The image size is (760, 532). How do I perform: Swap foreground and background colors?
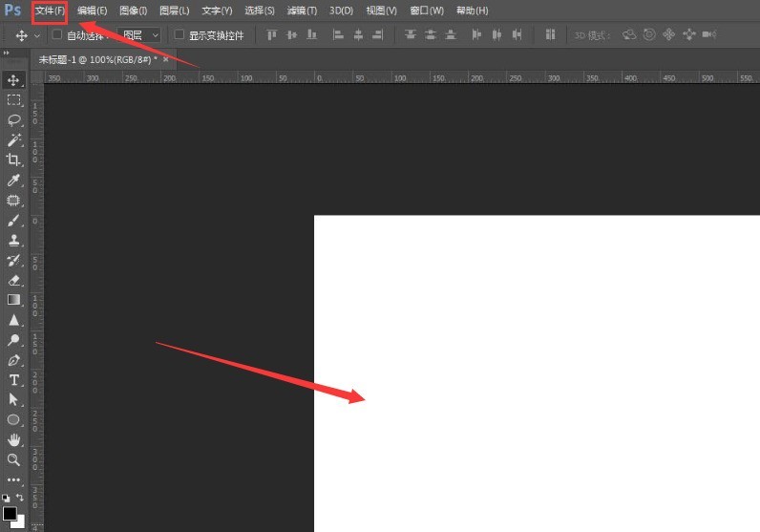coord(20,498)
